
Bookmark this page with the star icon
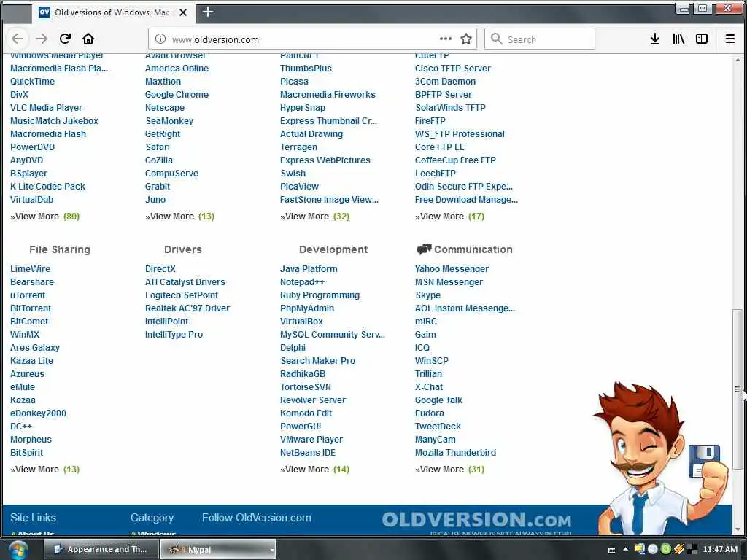click(x=466, y=39)
